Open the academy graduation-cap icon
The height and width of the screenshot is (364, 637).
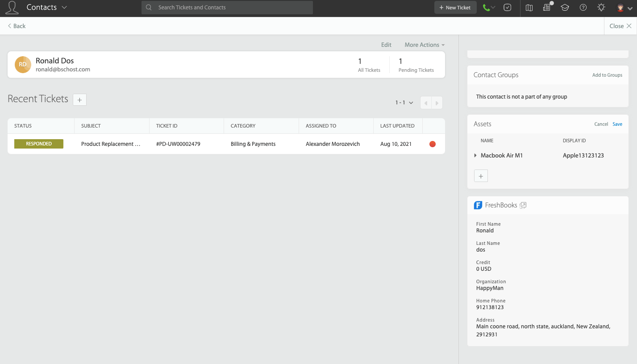tap(565, 8)
